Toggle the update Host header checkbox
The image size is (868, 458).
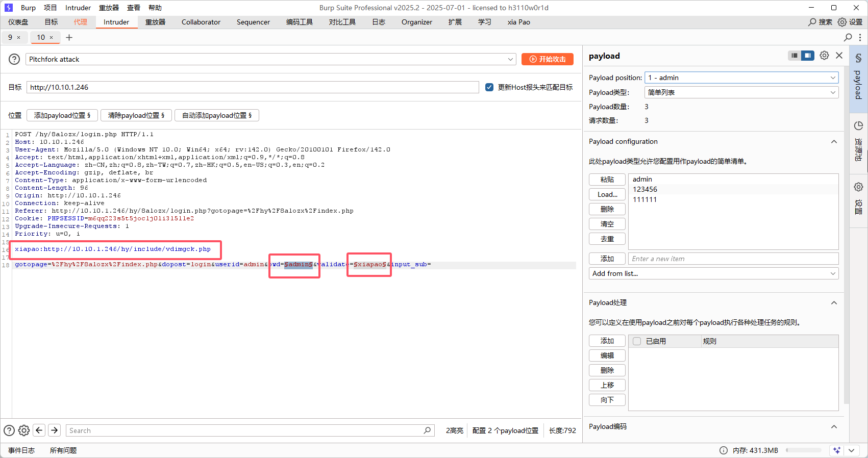coord(489,87)
